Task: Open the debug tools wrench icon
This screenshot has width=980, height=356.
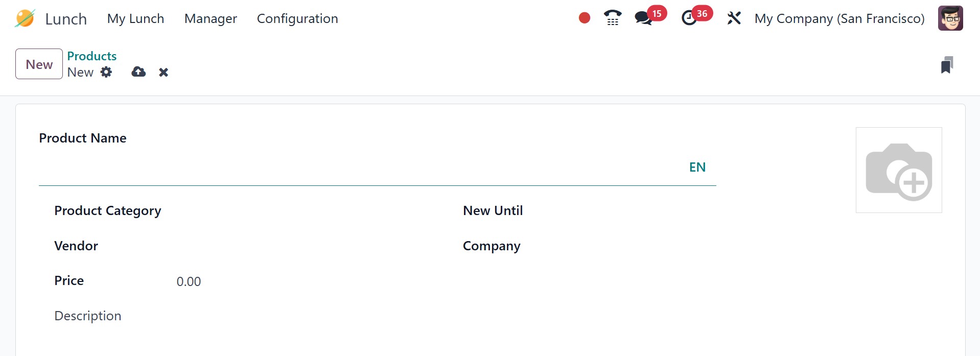Action: click(x=734, y=18)
